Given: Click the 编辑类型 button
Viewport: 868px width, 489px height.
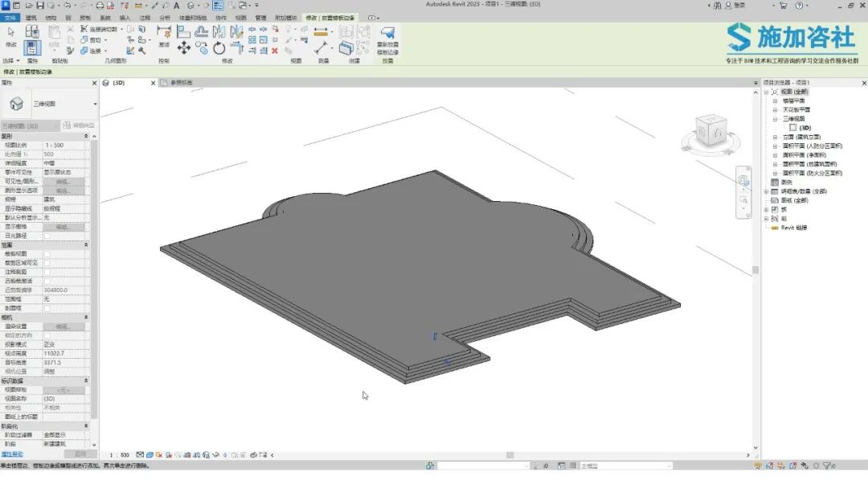Looking at the screenshot, I should [79, 125].
